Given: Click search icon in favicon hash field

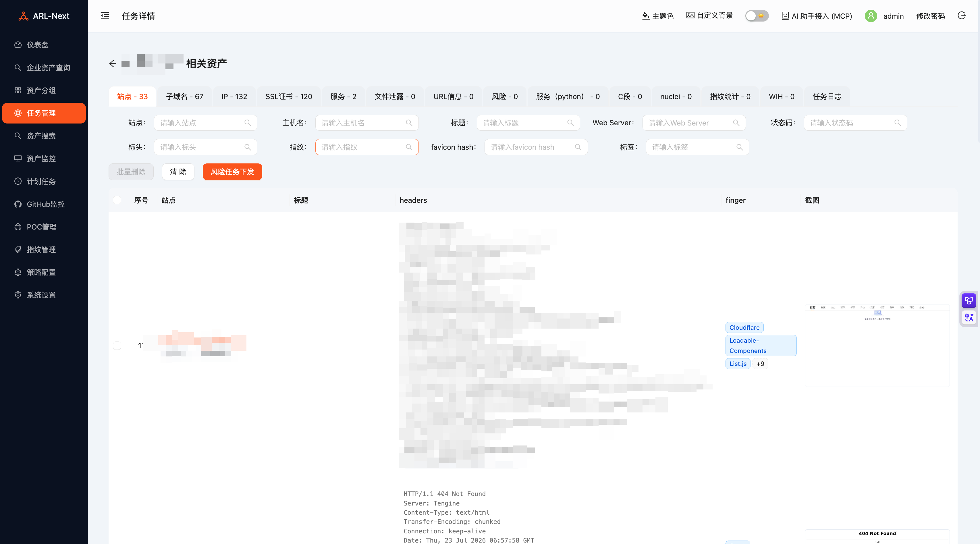Looking at the screenshot, I should tap(578, 147).
